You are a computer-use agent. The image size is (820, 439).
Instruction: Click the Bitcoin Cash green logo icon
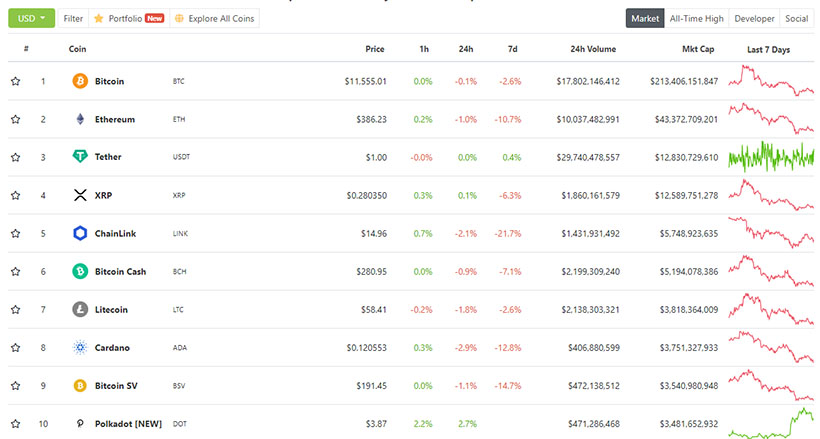click(x=80, y=271)
